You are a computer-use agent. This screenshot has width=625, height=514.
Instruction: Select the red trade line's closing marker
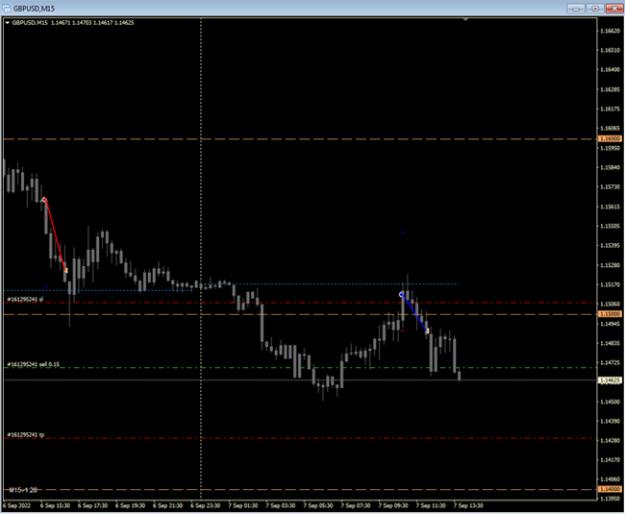(x=66, y=271)
